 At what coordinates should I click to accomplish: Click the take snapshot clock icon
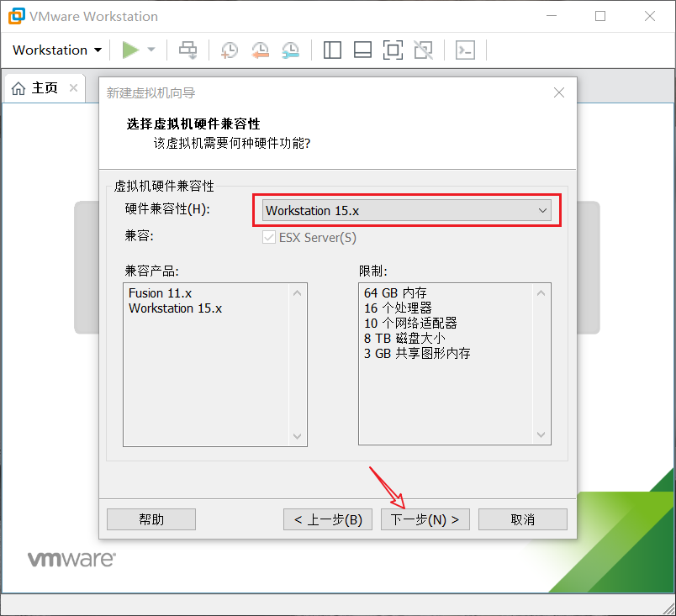pyautogui.click(x=230, y=50)
